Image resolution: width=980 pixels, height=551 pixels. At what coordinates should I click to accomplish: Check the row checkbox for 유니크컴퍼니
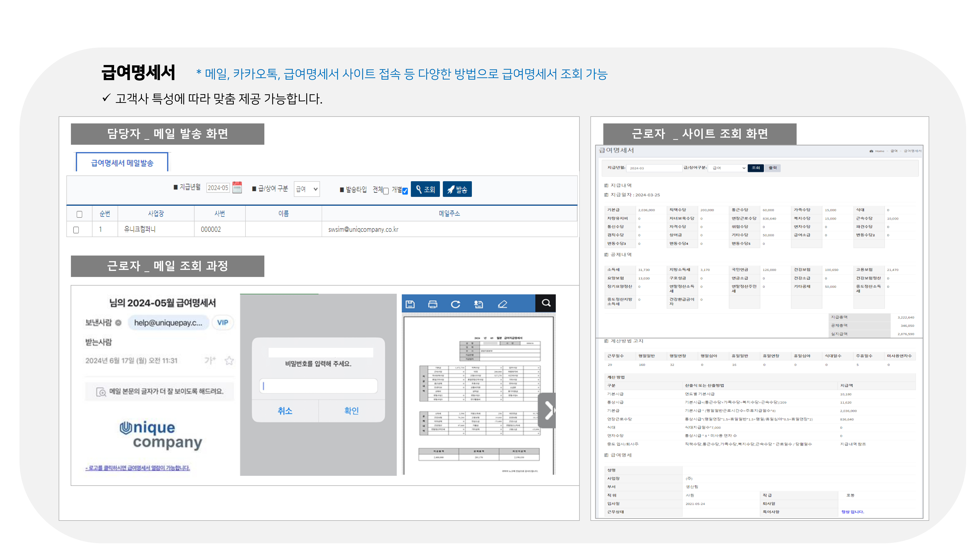[76, 230]
